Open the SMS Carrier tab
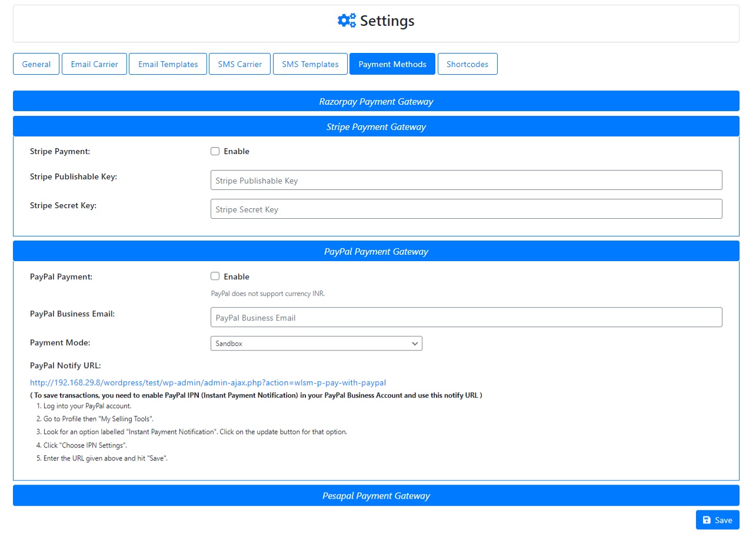Screen dimensions: 756x537 239,64
